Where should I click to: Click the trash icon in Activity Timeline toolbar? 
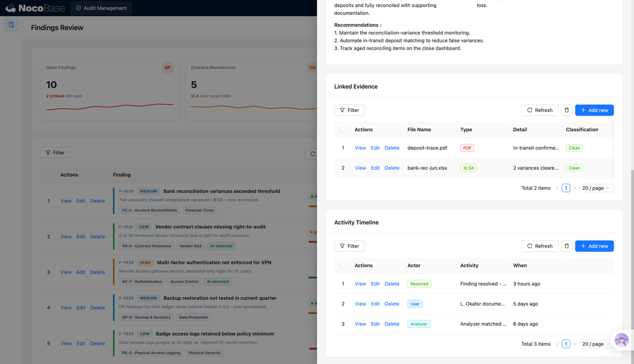point(567,246)
